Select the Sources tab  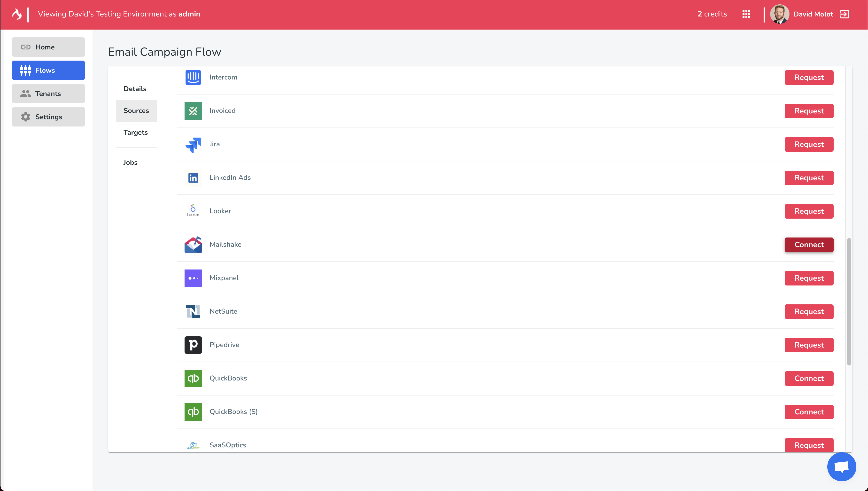[136, 111]
